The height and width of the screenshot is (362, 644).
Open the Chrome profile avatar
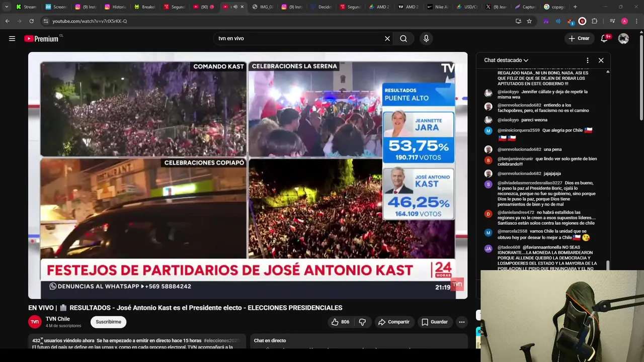pyautogui.click(x=624, y=21)
